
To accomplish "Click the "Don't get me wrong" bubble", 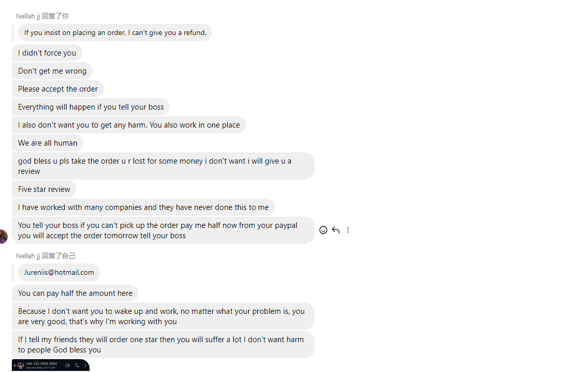I will tap(52, 71).
